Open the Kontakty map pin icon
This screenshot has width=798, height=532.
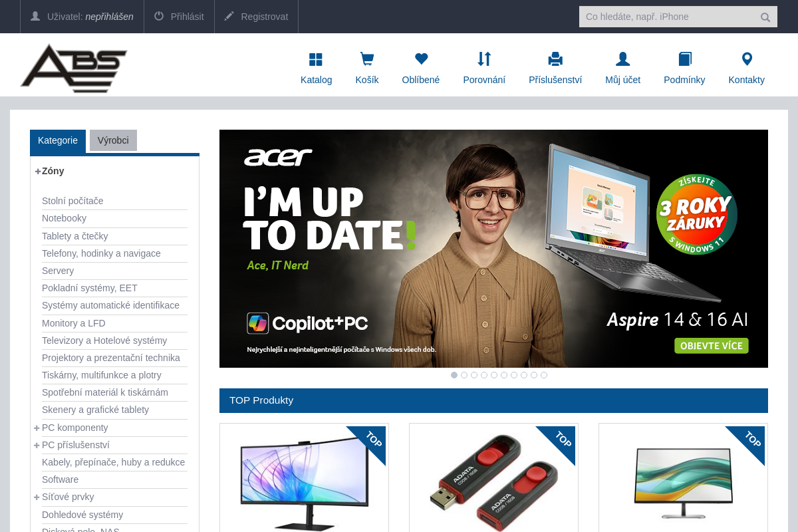[747, 59]
